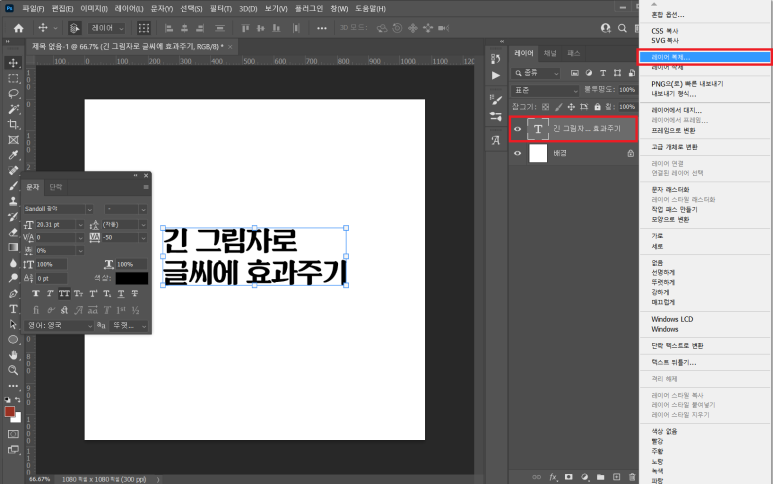Switch to the 단락 tab in Character panel
Image resolution: width=773 pixels, height=484 pixels.
click(56, 187)
